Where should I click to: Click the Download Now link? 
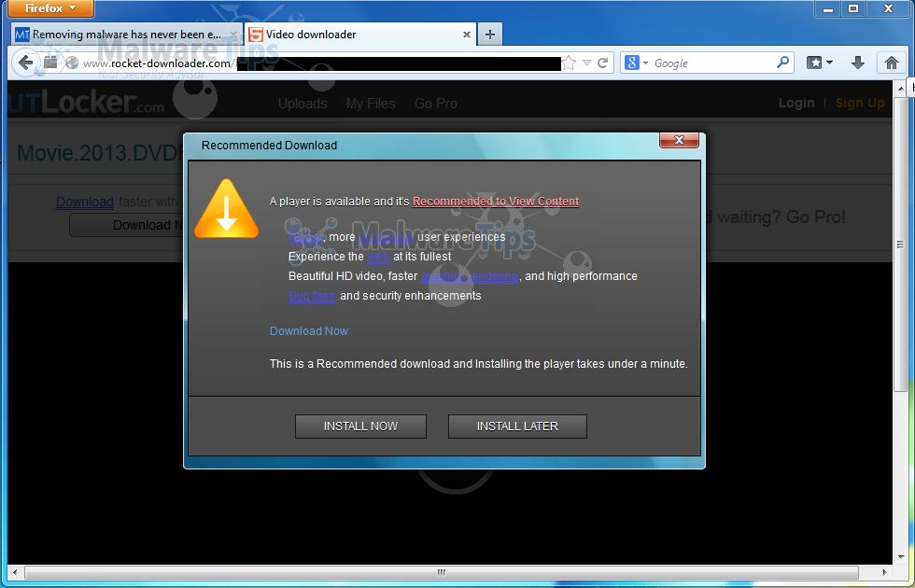tap(309, 330)
